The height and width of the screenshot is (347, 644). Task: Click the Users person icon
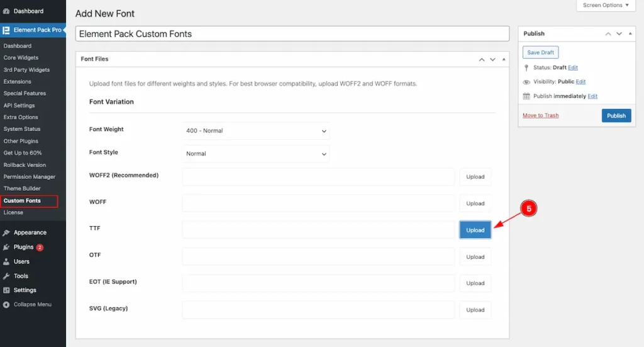coord(6,261)
